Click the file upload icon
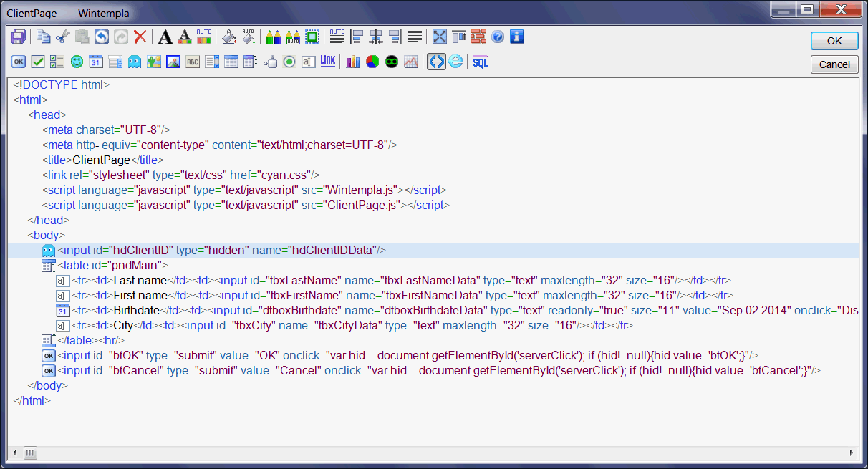 pyautogui.click(x=270, y=62)
